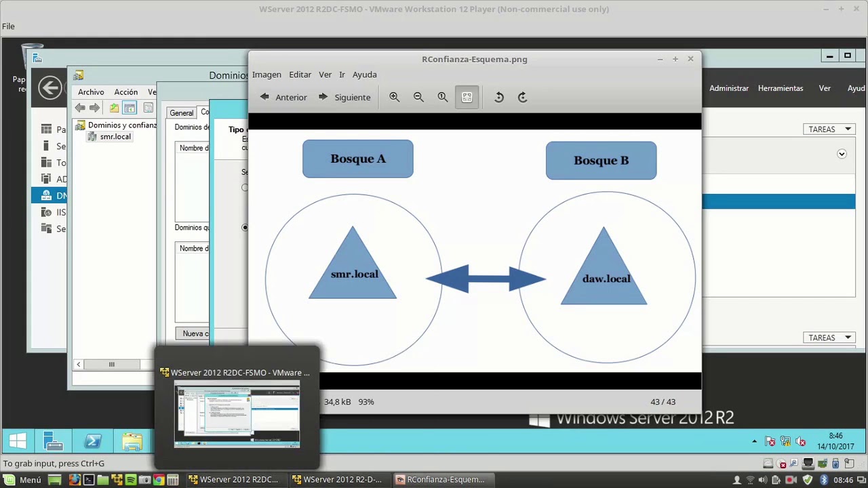
Task: Zoom out in the image viewer
Action: pos(418,97)
